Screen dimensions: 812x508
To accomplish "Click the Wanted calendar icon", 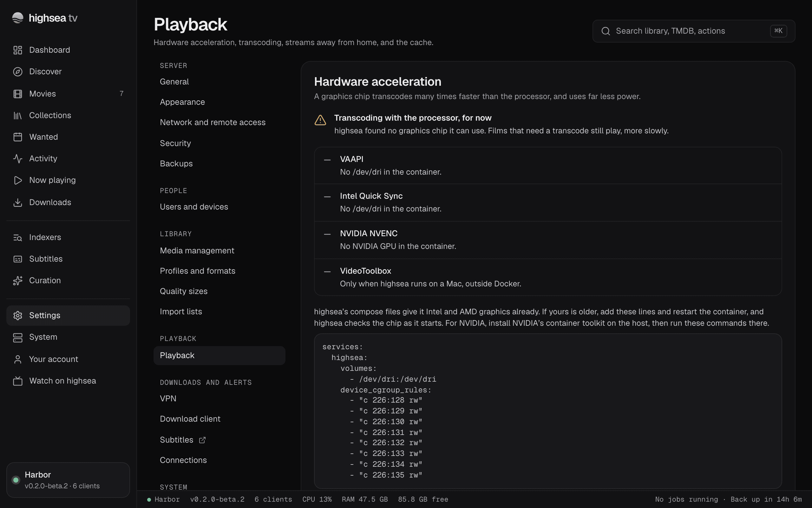I will pyautogui.click(x=17, y=137).
